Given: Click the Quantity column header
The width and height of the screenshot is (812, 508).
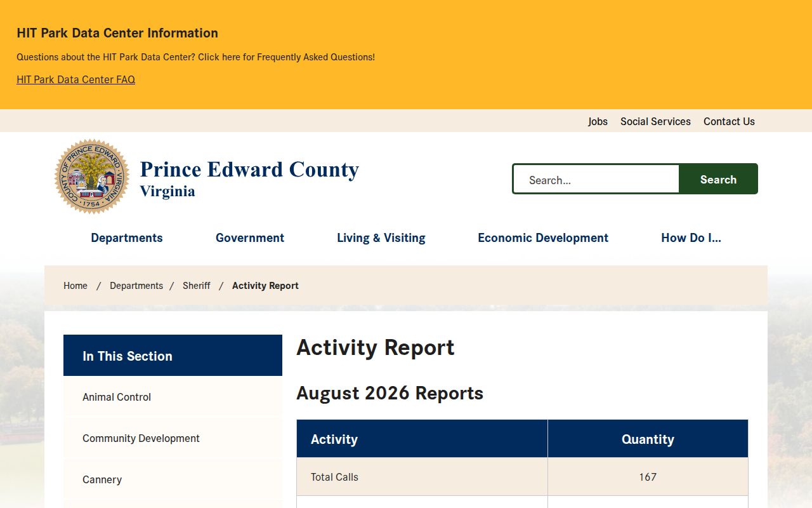Looking at the screenshot, I should coord(648,439).
